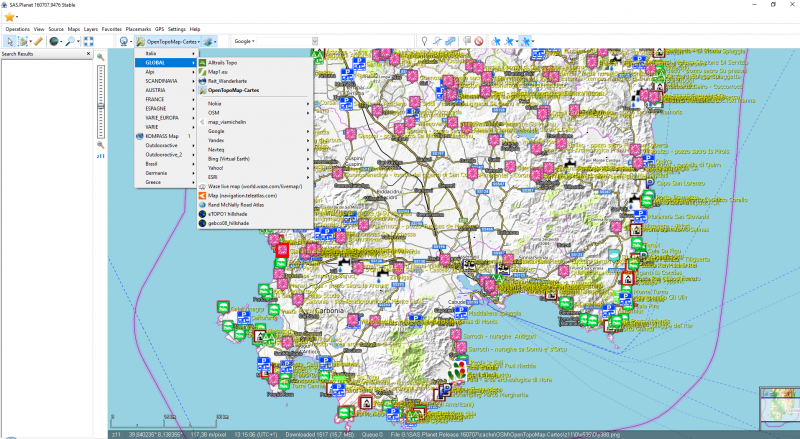The width and height of the screenshot is (800, 439).
Task: Select the arrow cursor tool in toolbar
Action: (x=10, y=41)
